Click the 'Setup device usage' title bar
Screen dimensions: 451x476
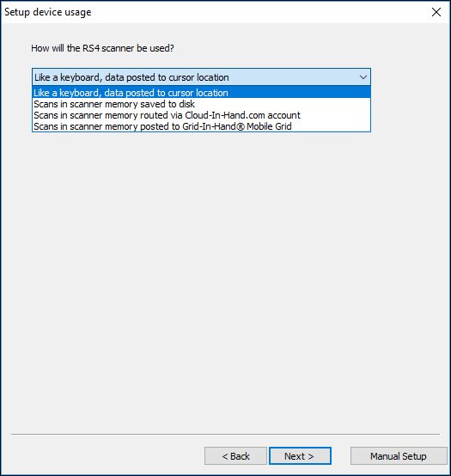[212, 12]
